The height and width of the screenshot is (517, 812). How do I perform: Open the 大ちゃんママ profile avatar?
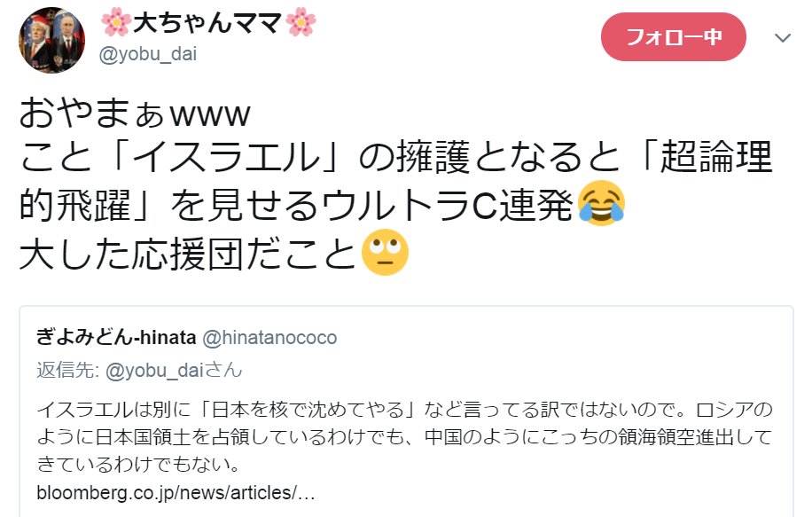click(51, 40)
